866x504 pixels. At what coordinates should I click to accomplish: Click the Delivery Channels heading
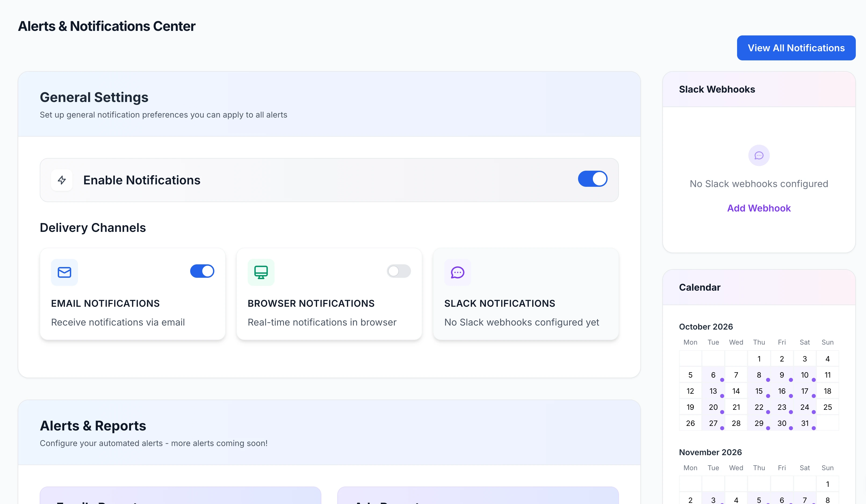[93, 228]
